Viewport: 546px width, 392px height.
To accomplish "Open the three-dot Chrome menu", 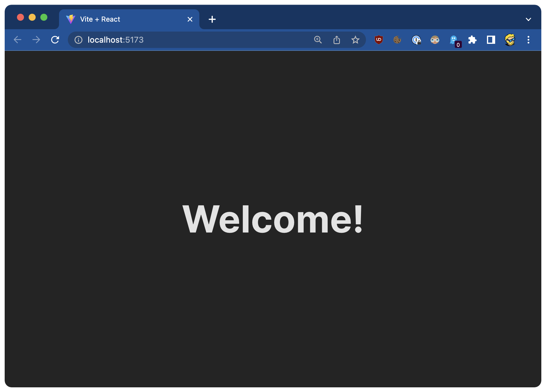I will tap(528, 40).
